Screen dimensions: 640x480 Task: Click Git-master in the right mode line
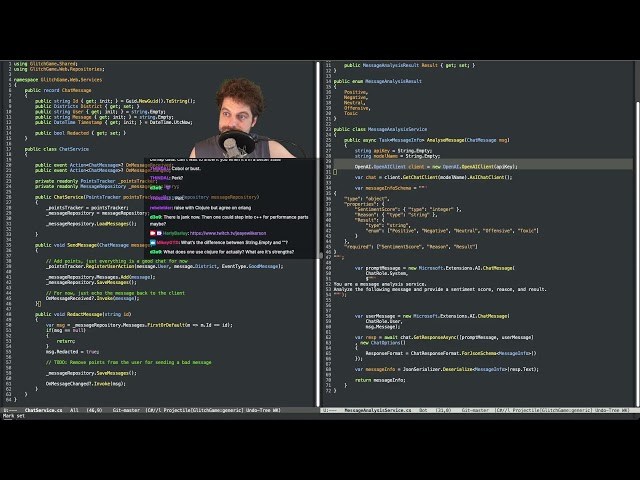point(475,410)
